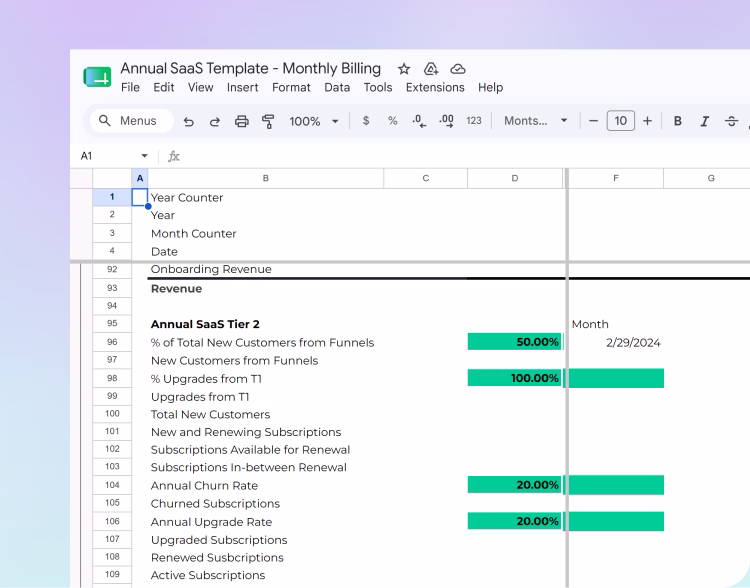Toggle strikethrough formatting
Image resolution: width=750 pixels, height=588 pixels.
[731, 121]
